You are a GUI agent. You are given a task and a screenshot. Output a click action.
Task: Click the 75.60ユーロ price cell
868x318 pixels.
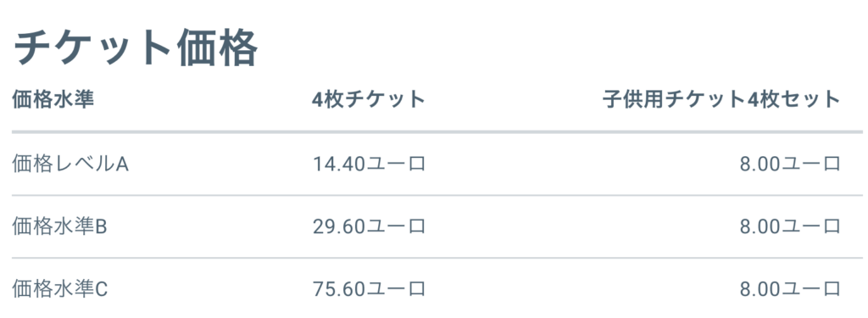click(369, 289)
